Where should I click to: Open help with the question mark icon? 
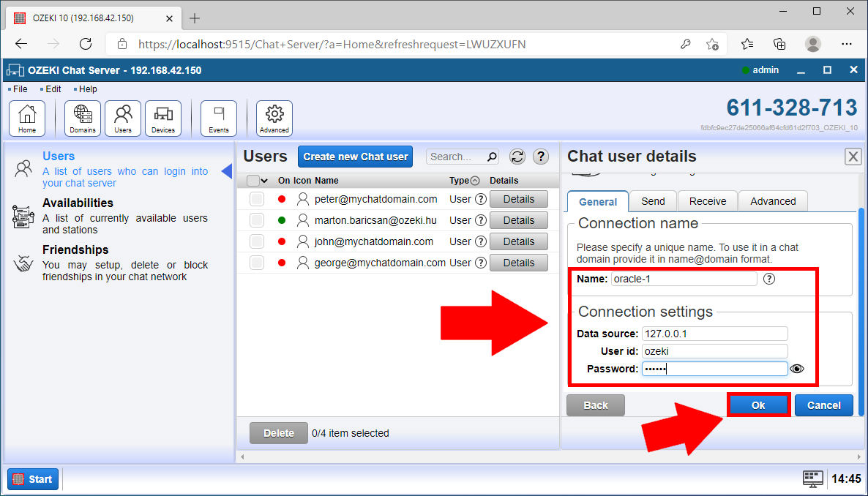[541, 157]
